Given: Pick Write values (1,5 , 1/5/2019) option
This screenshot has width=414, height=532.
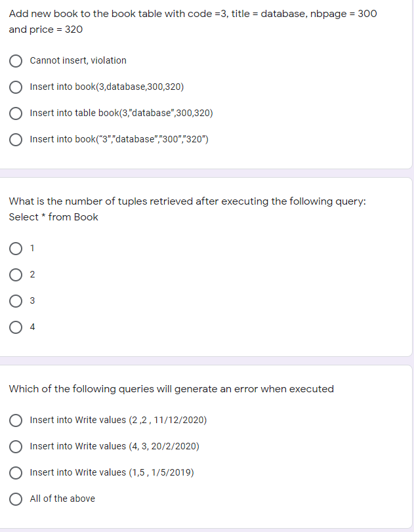Looking at the screenshot, I should coord(16,472).
